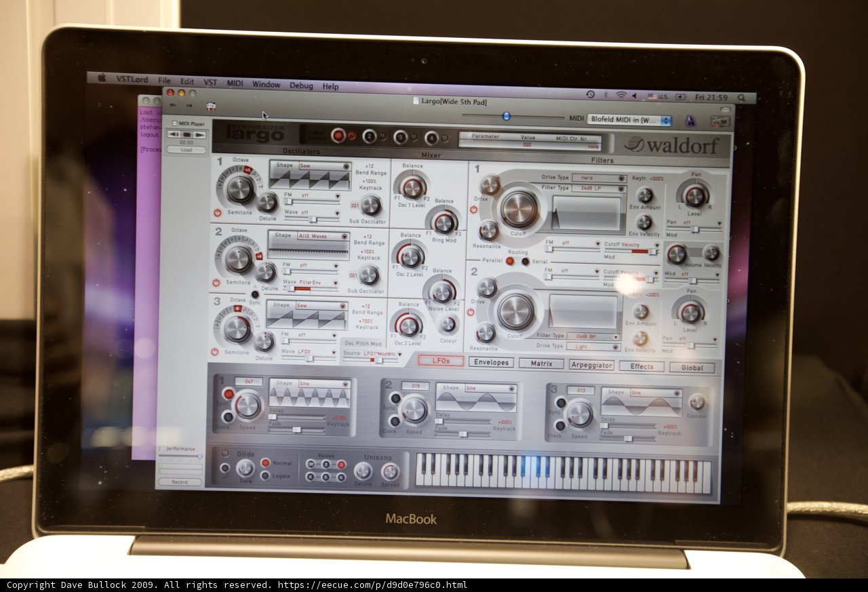868x592 pixels.
Task: Select part 2 button in Largo header
Action: tap(370, 136)
